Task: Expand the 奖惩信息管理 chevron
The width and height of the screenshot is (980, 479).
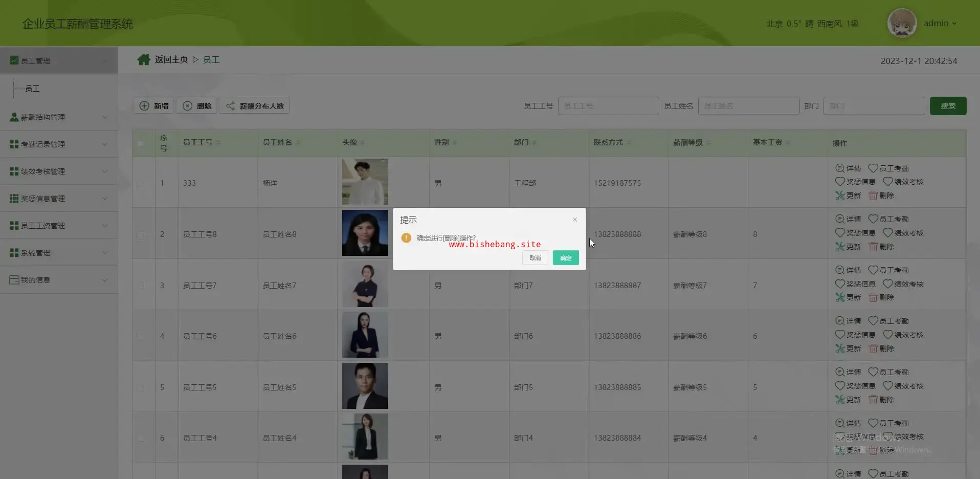Action: [105, 199]
